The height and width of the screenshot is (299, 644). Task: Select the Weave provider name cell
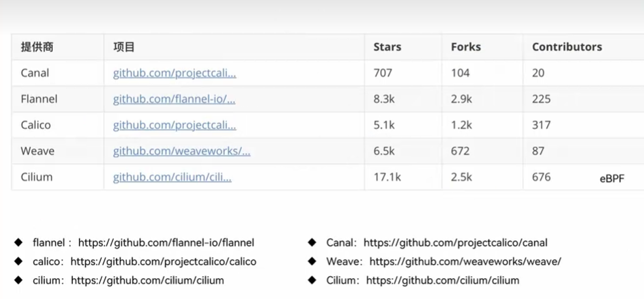(x=38, y=151)
